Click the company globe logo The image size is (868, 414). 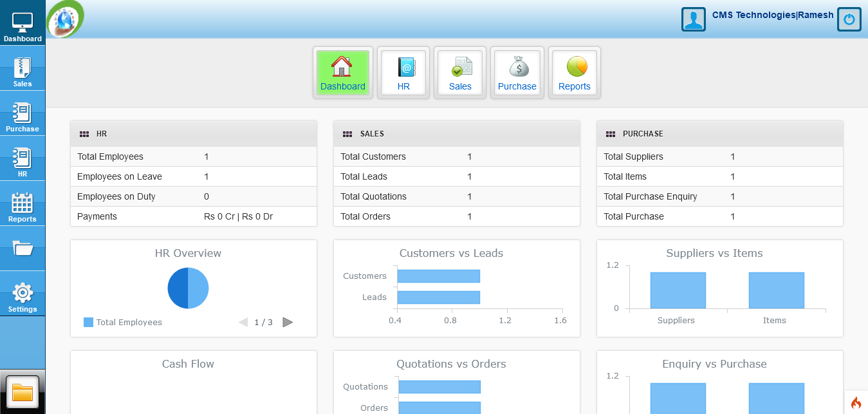(64, 19)
